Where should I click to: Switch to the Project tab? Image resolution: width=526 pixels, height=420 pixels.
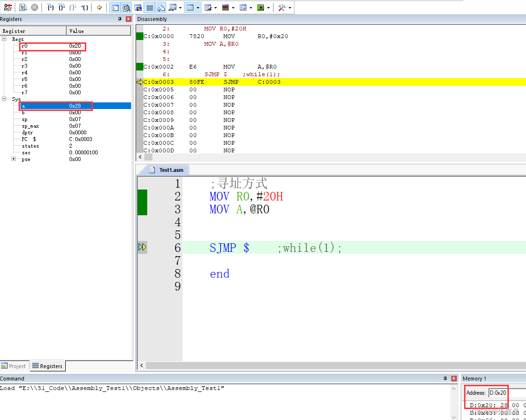pyautogui.click(x=14, y=366)
